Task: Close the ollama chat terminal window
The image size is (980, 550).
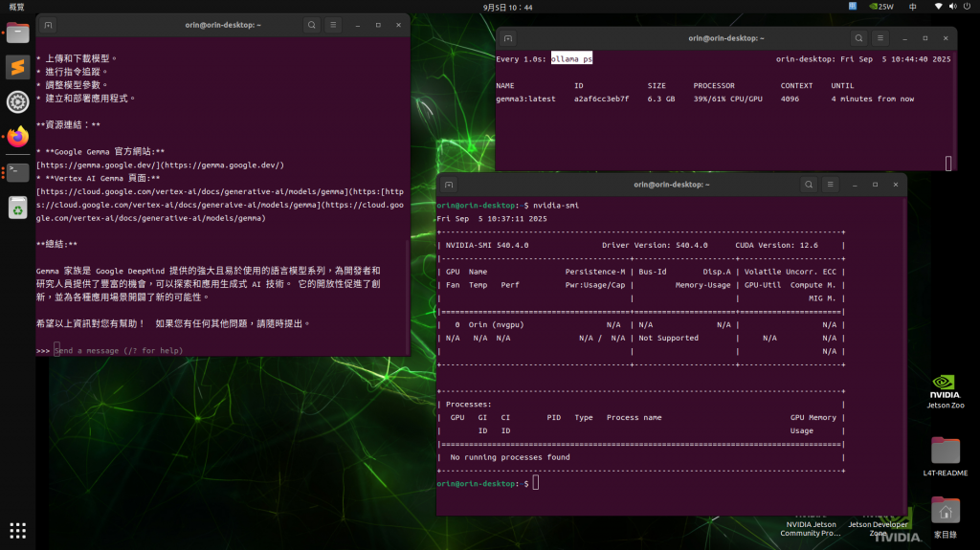Action: tap(398, 25)
